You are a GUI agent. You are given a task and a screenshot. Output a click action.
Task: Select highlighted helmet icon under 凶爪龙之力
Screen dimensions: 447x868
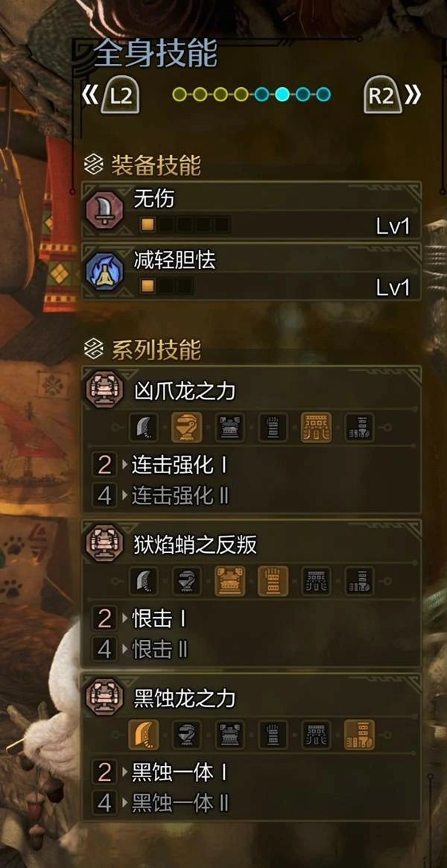point(186,428)
